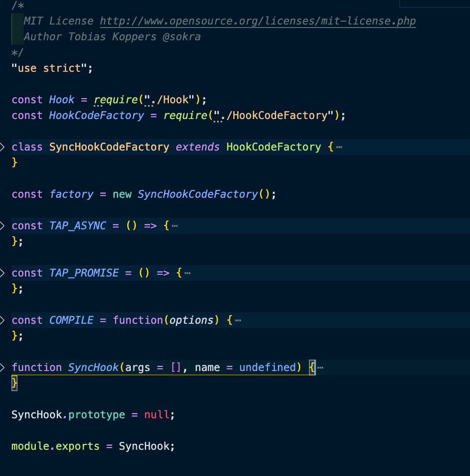This screenshot has height=476, width=470.
Task: Unfold the TAP_PROMISE constant definition
Action: tap(2, 273)
